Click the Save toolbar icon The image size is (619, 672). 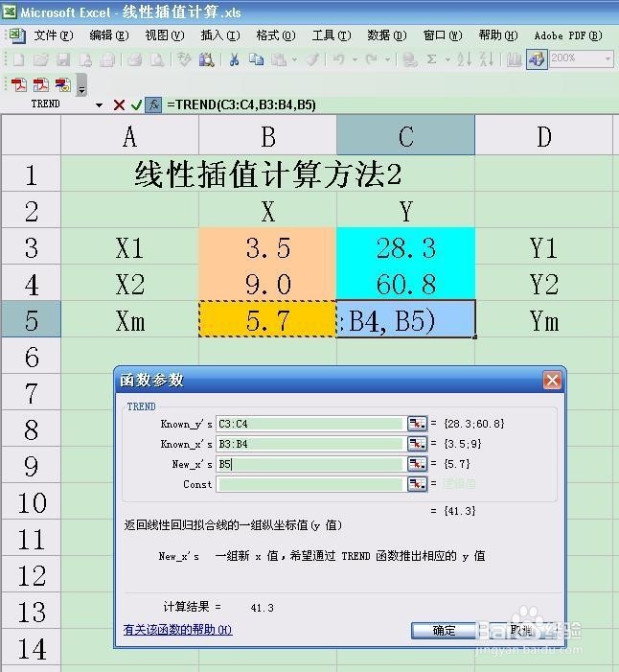[x=63, y=59]
